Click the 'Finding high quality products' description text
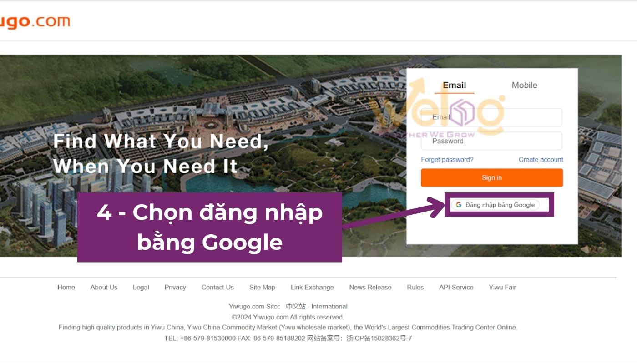This screenshot has height=364, width=637. [x=288, y=328]
